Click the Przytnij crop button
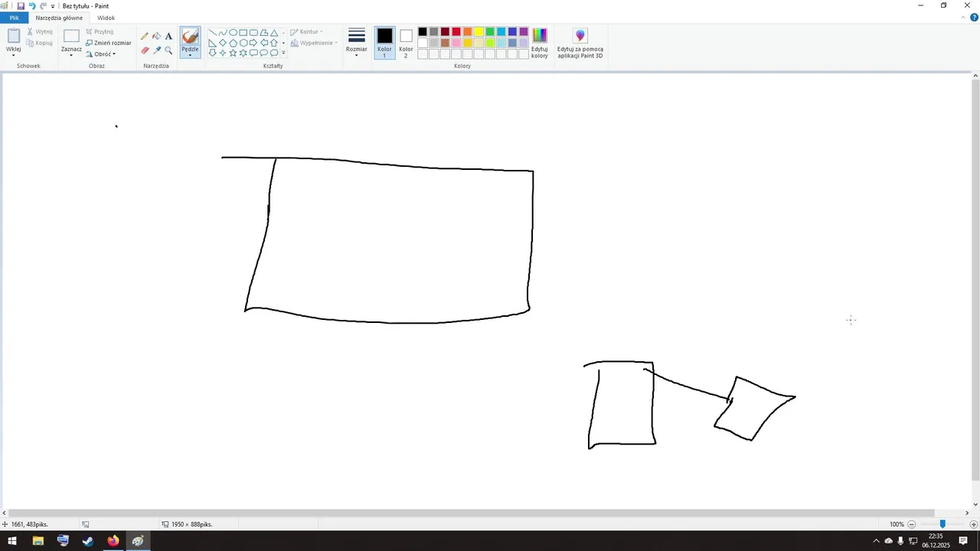The image size is (980, 551). [100, 32]
